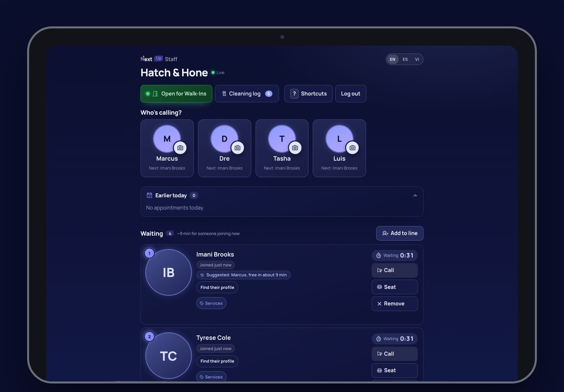The width and height of the screenshot is (564, 392).
Task: Click camera icon on Dre's avatar
Action: click(x=237, y=148)
